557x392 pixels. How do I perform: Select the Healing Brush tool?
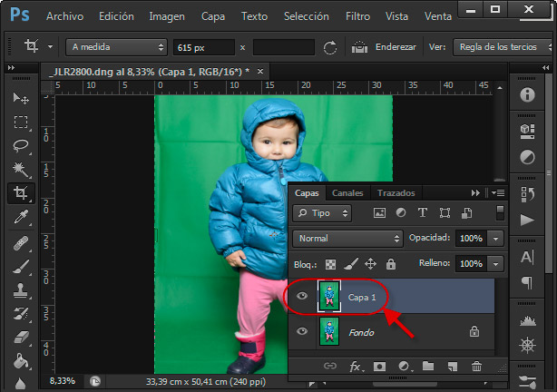click(21, 243)
